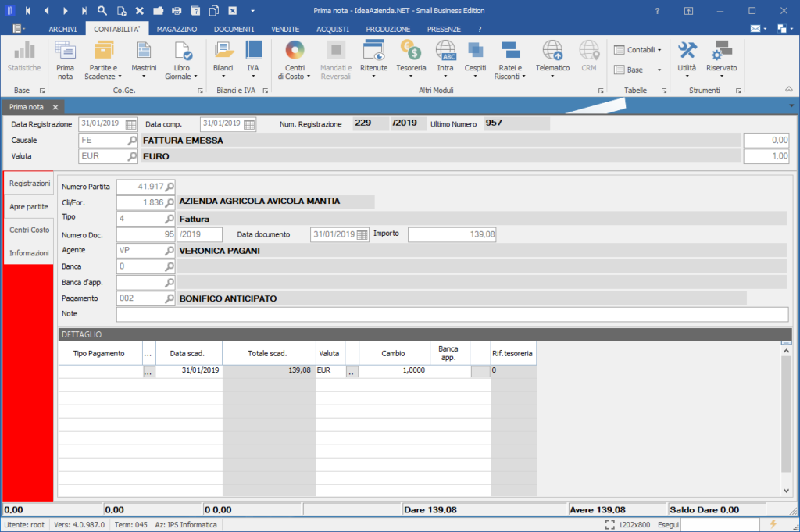Click the lookup magnifier for Valuta
The width and height of the screenshot is (800, 532).
132,156
